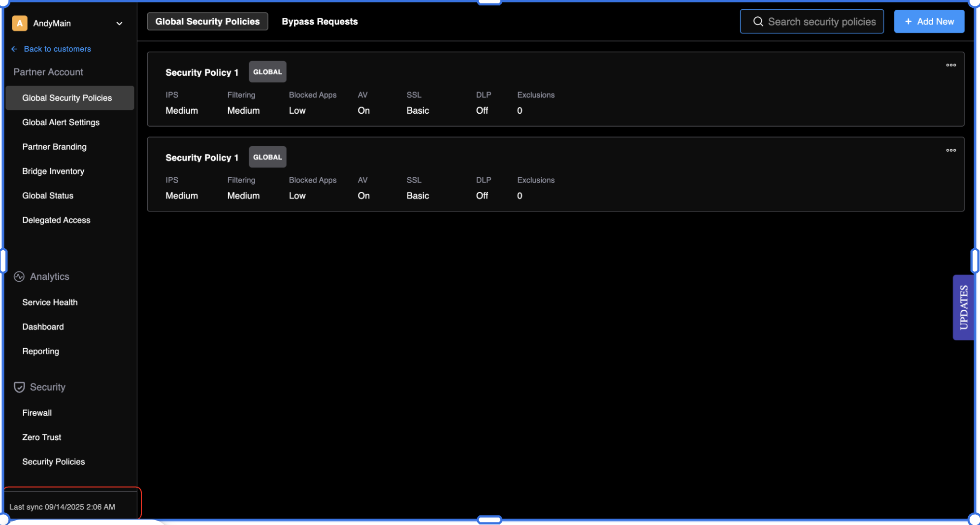Click the GLOBAL badge on first policy
The width and height of the screenshot is (980, 525).
point(267,72)
